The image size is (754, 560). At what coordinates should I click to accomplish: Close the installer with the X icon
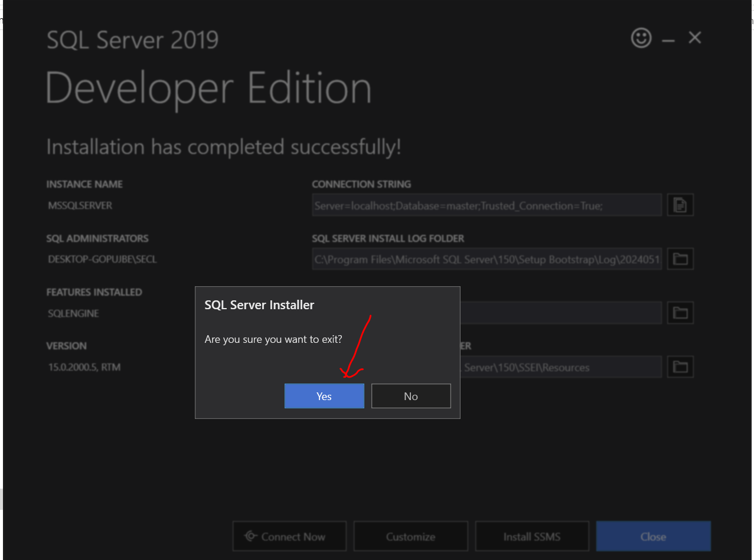(x=695, y=38)
